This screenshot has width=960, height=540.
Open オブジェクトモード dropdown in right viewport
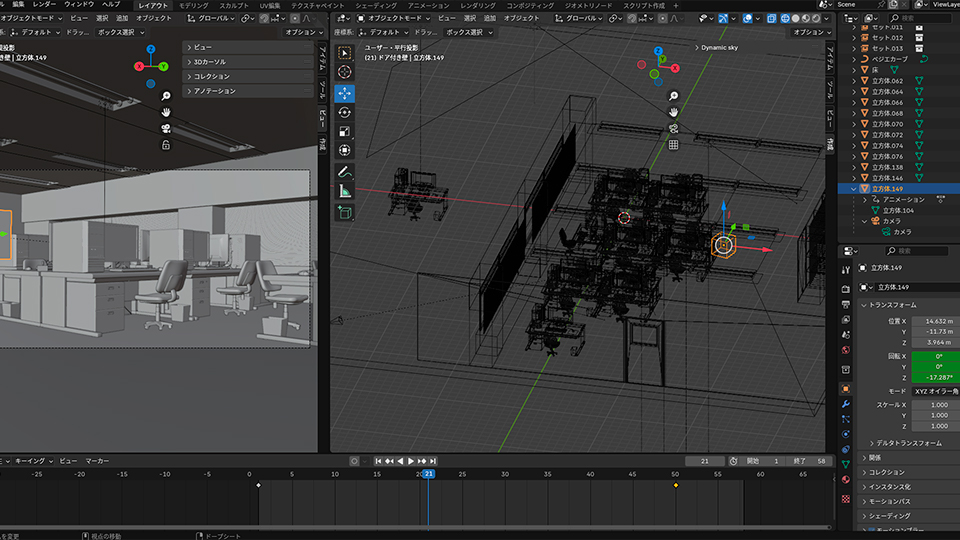point(394,18)
